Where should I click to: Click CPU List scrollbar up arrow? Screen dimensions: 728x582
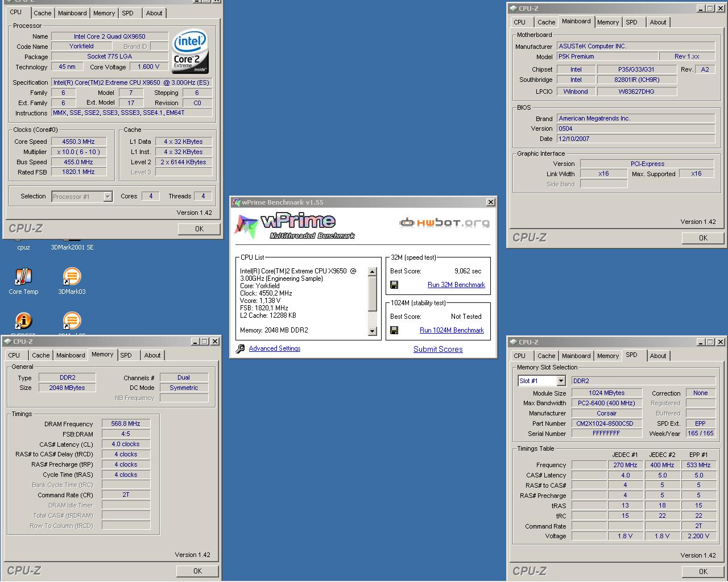373,272
